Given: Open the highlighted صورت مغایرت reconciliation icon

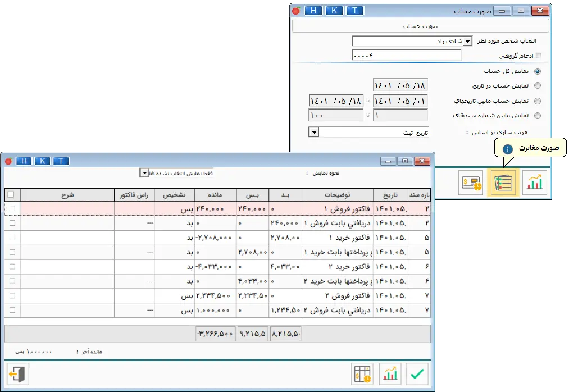Looking at the screenshot, I should pos(503,183).
